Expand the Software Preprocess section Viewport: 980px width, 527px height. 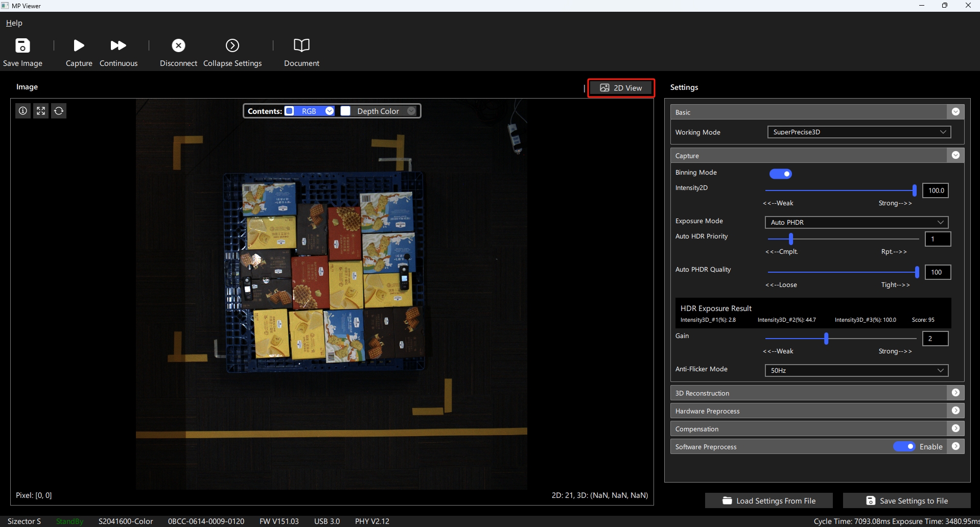click(x=955, y=446)
